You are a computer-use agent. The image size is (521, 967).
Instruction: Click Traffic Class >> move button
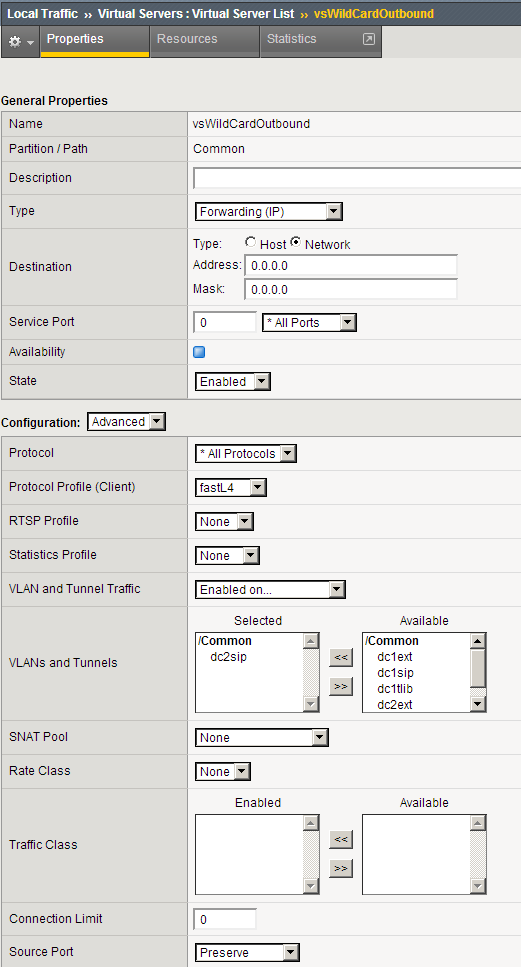pyautogui.click(x=341, y=868)
